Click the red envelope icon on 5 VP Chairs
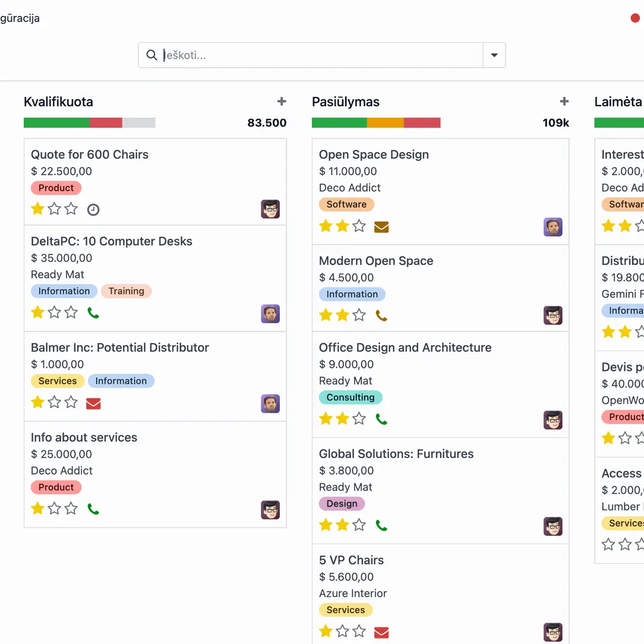This screenshot has height=644, width=644. 381,632
